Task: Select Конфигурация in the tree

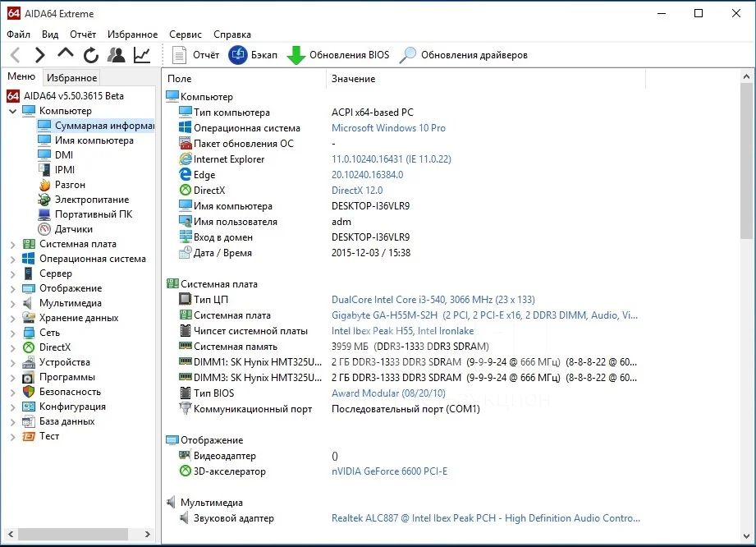Action: pos(72,407)
